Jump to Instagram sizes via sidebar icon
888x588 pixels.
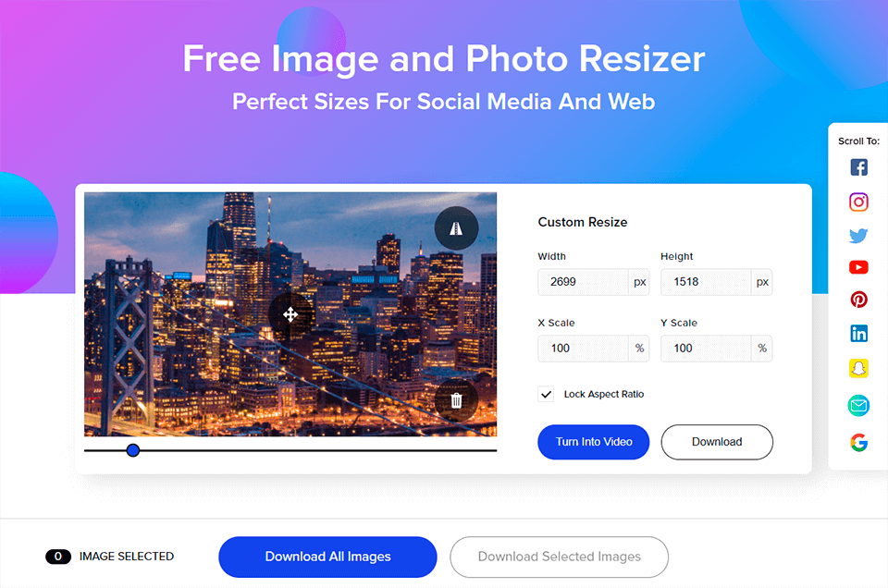858,202
